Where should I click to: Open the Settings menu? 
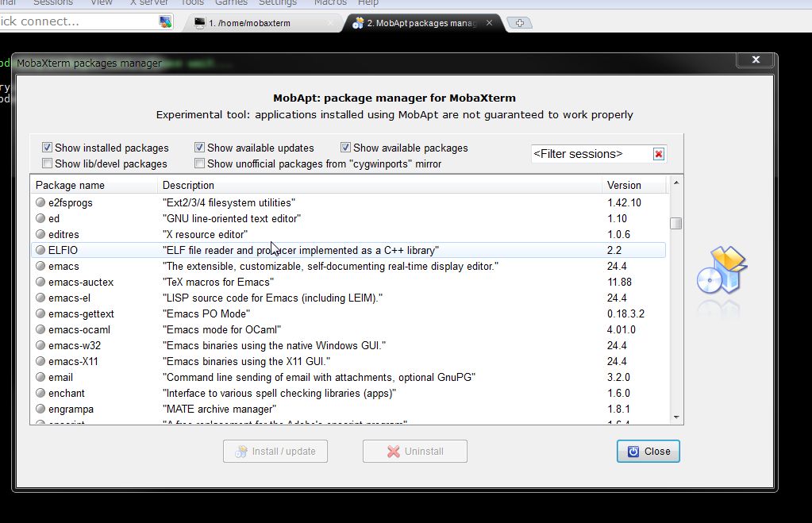pos(278,3)
